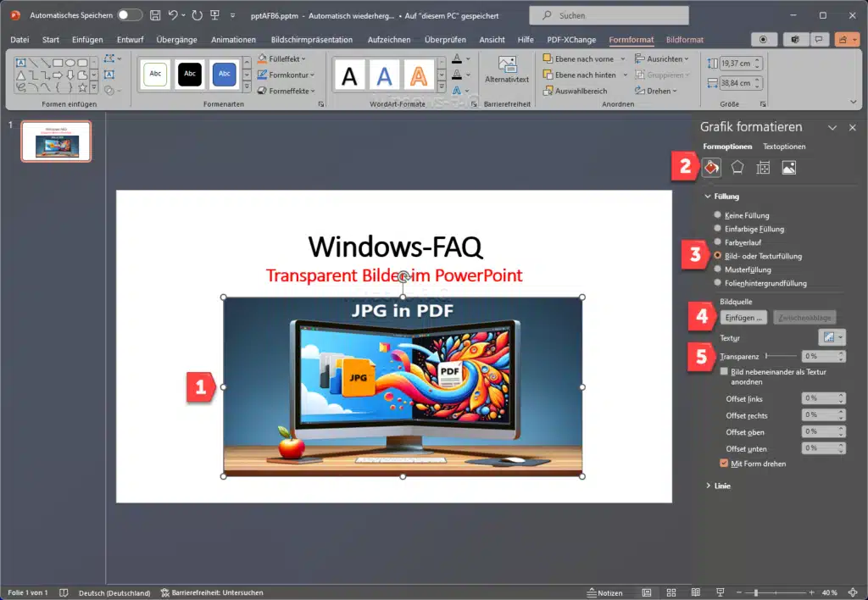The height and width of the screenshot is (600, 868).
Task: Click the Undo arrow icon
Action: point(173,15)
